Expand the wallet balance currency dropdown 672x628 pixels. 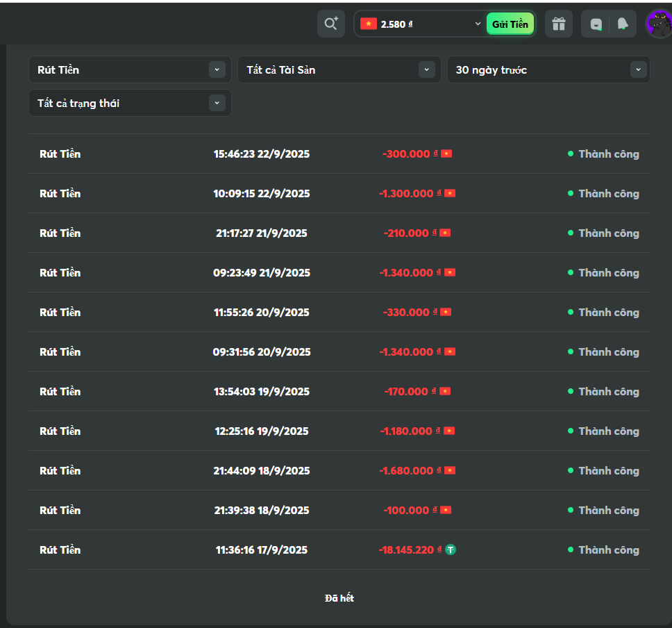478,24
